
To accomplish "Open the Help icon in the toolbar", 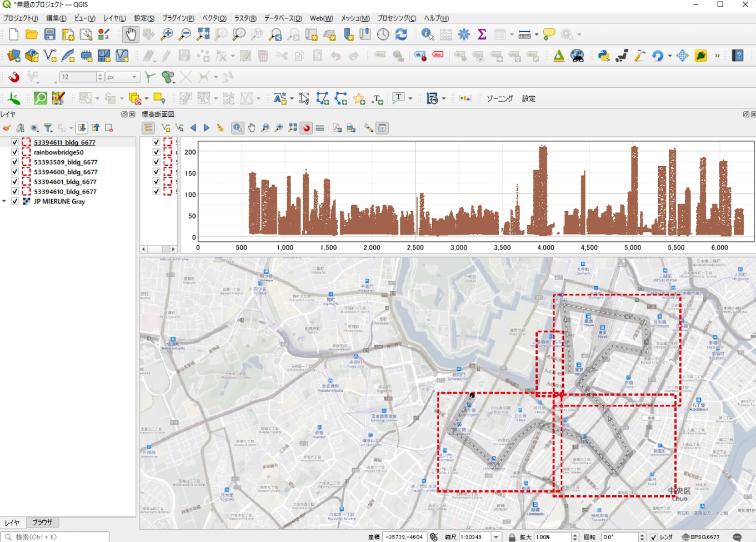I will click(738, 56).
